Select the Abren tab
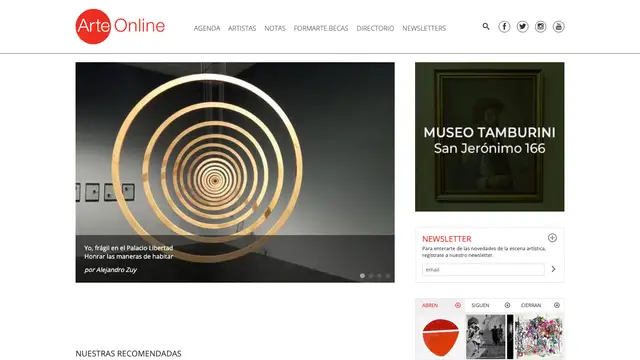Viewport: 640px width, 360px height. pyautogui.click(x=430, y=305)
